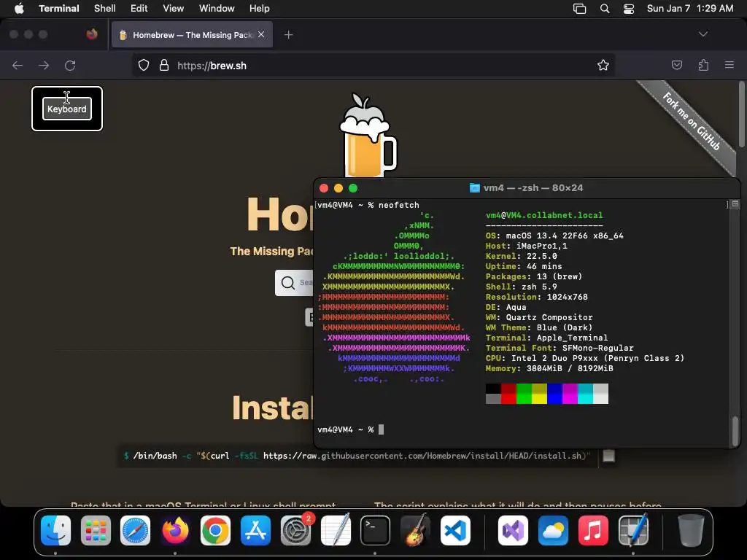
Task: Click the menu bar date and time
Action: click(690, 9)
